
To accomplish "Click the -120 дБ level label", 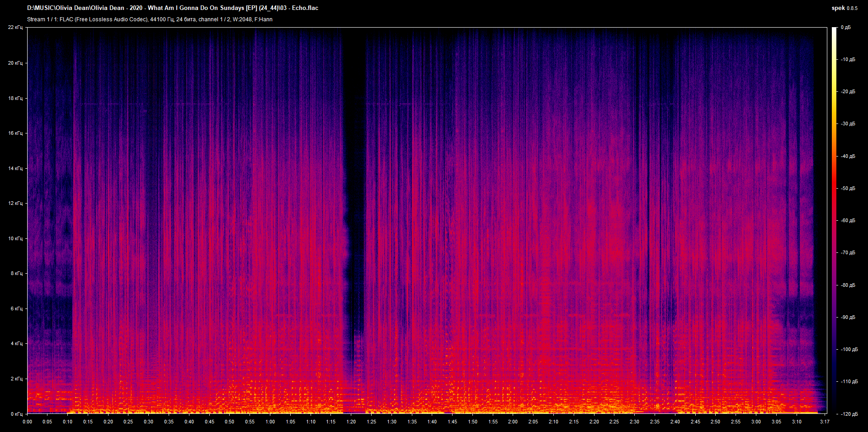I will pos(849,414).
